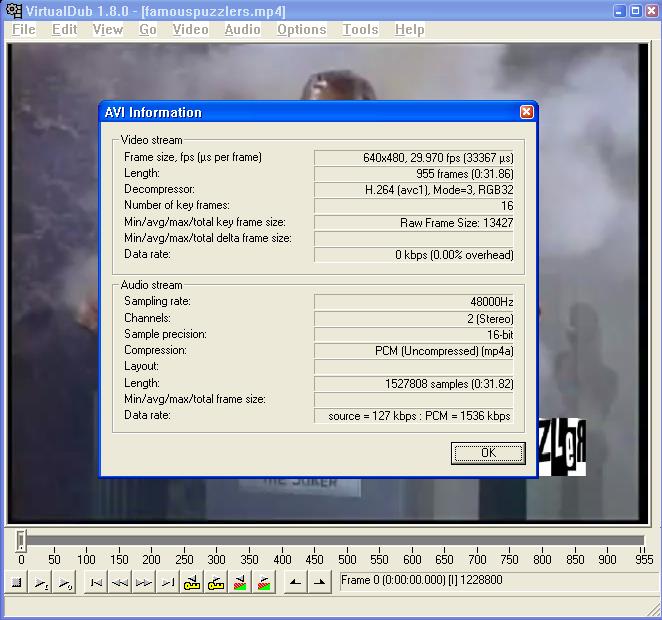
Task: Click the 'H.264 (avc1), Mode=3, RGB32' value
Action: (414, 190)
